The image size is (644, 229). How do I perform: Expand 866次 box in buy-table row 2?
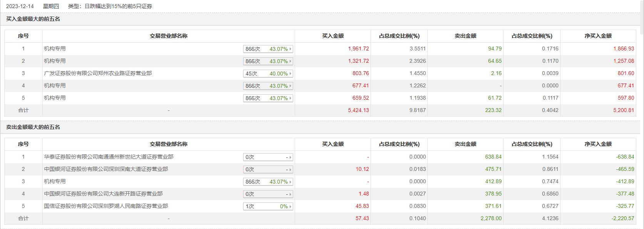(268, 61)
